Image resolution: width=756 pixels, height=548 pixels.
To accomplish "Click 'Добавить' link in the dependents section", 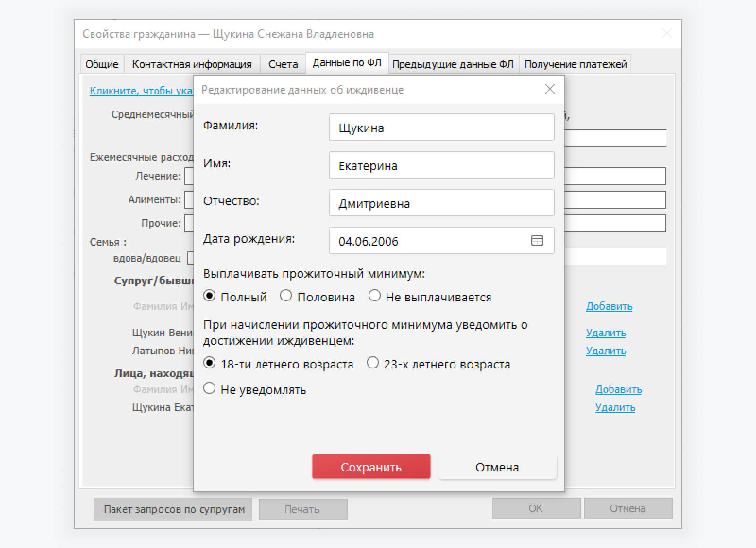I will pyautogui.click(x=619, y=389).
